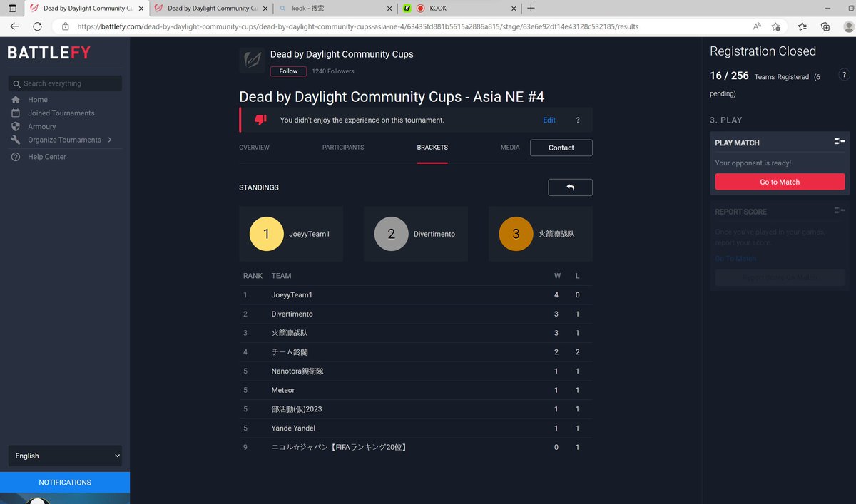Click the JoeyyTeam1 row in standings table
Viewport: 856px width, 504px height.
click(x=416, y=295)
